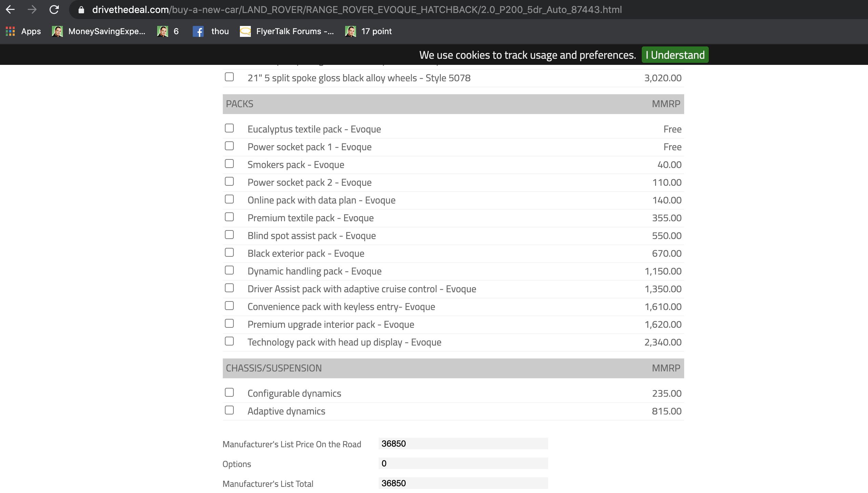Select the Eucalyptus textile pack checkbox

point(229,128)
